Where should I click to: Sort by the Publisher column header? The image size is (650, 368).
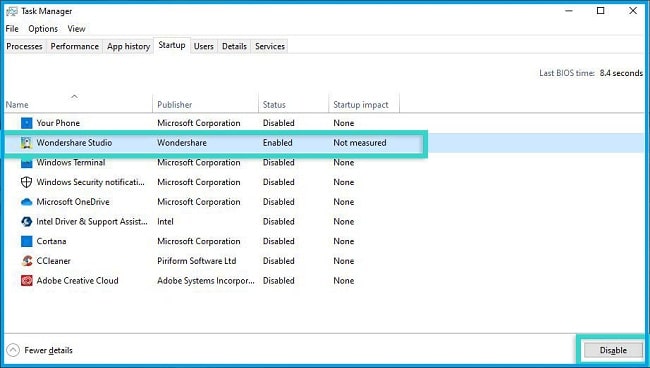pos(175,105)
